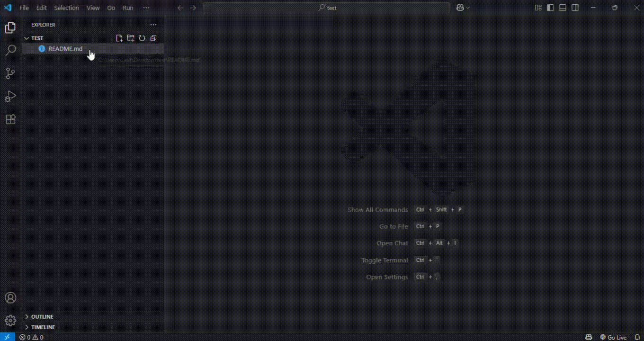
Task: Open Copilot chat icon in title bar
Action: tap(460, 8)
